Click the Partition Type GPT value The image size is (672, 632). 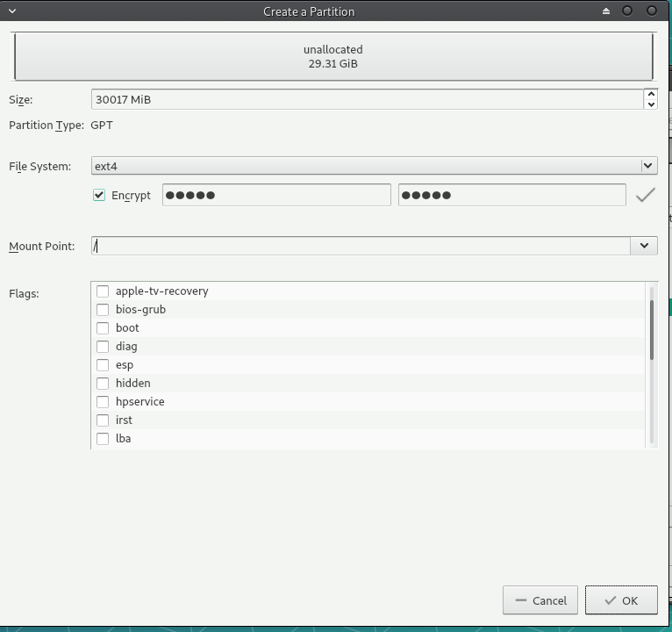(102, 126)
